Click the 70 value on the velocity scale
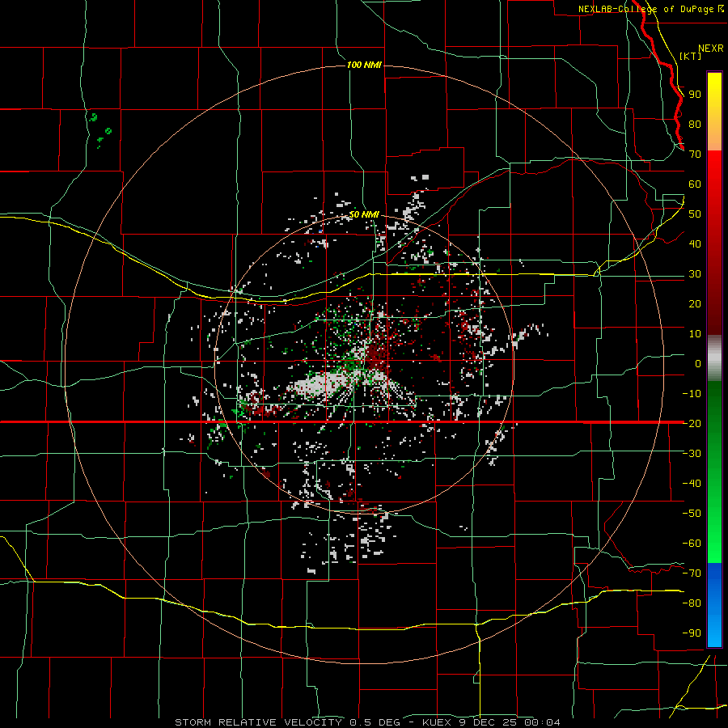The width and height of the screenshot is (728, 728). coord(695,154)
